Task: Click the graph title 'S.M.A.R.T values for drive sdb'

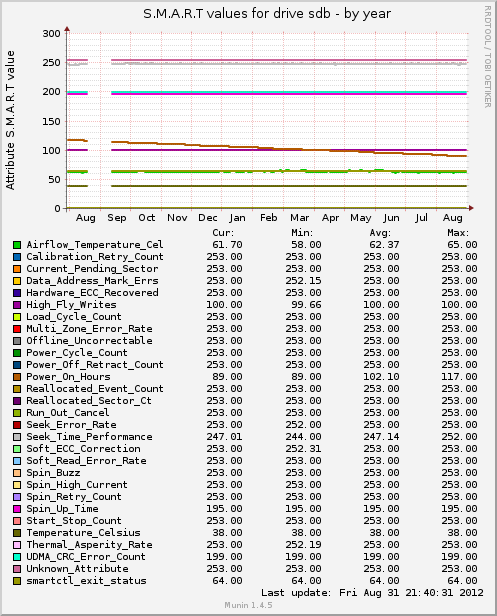Action: (237, 14)
